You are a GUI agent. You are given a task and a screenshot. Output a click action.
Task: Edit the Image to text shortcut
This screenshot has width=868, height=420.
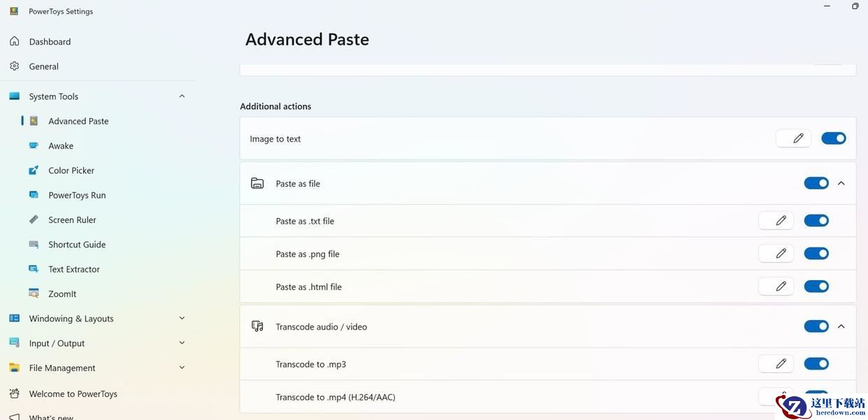click(x=793, y=138)
